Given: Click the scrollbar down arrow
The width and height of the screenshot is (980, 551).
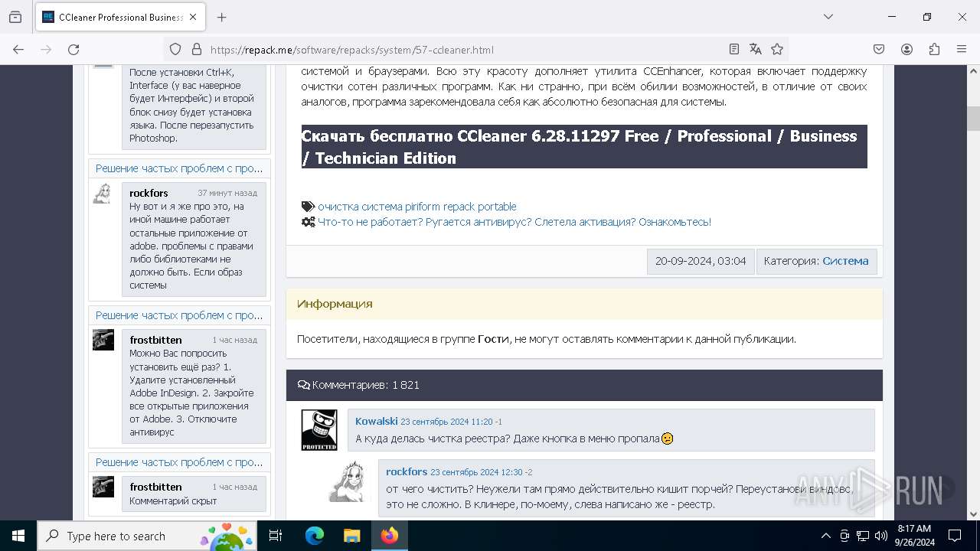Looking at the screenshot, I should pyautogui.click(x=973, y=514).
